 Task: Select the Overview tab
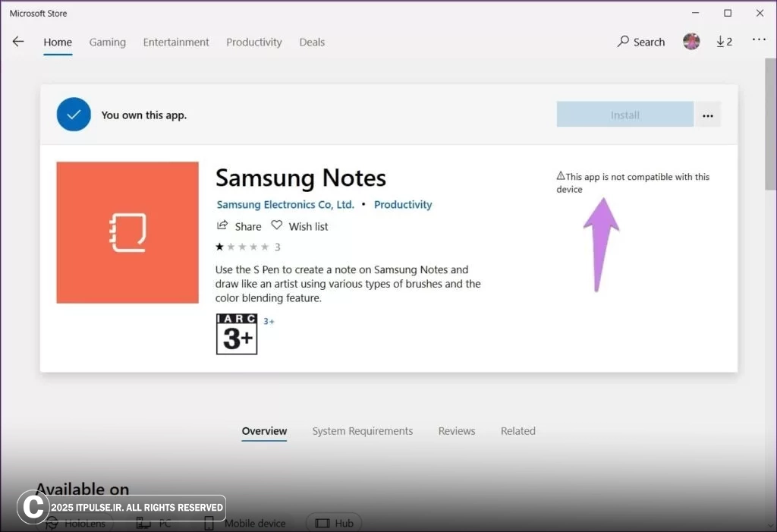point(264,431)
